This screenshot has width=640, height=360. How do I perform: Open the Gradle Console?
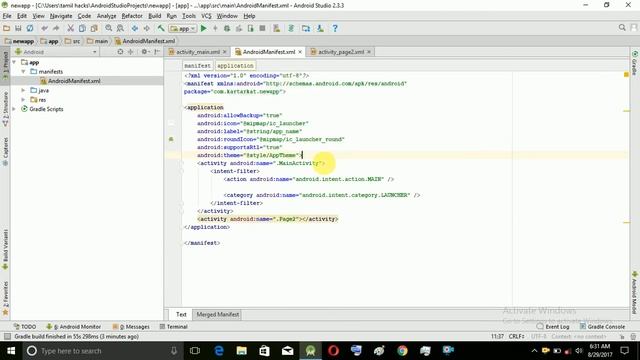click(602, 327)
